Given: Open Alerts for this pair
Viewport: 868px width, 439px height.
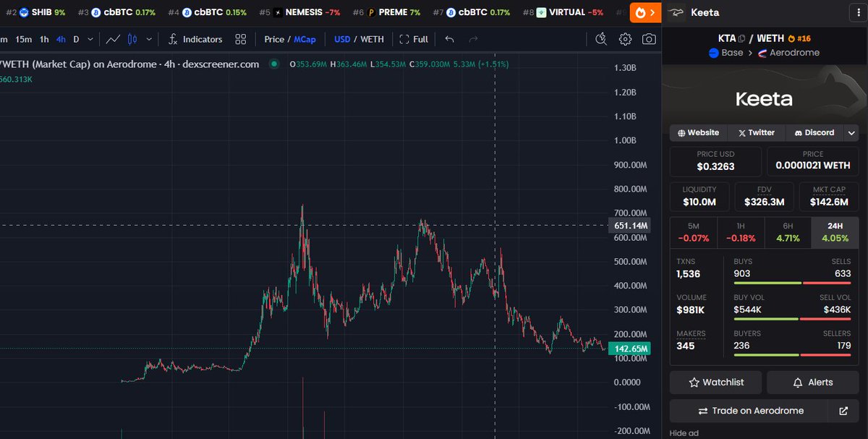Looking at the screenshot, I should (x=813, y=382).
